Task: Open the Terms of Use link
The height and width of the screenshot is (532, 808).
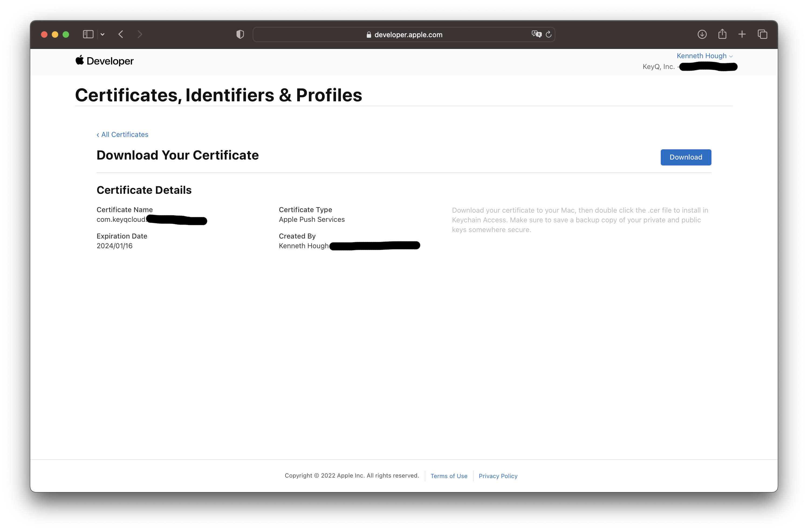Action: coord(448,476)
